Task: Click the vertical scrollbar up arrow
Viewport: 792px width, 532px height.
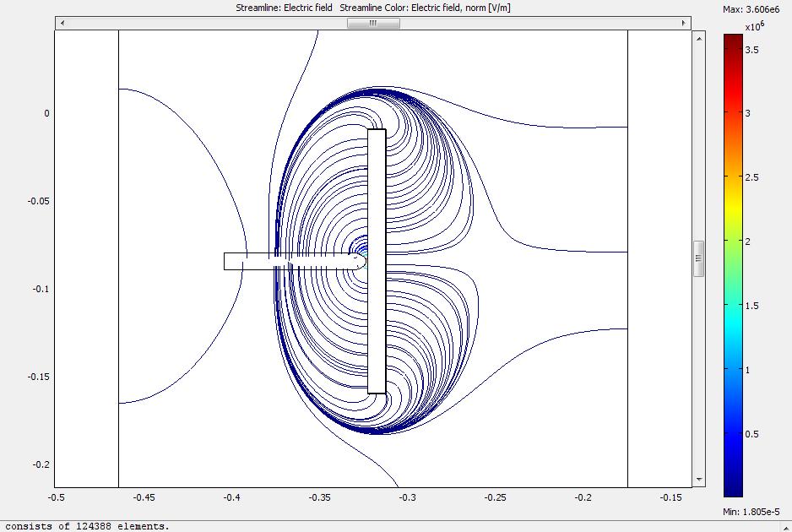Action: point(697,36)
